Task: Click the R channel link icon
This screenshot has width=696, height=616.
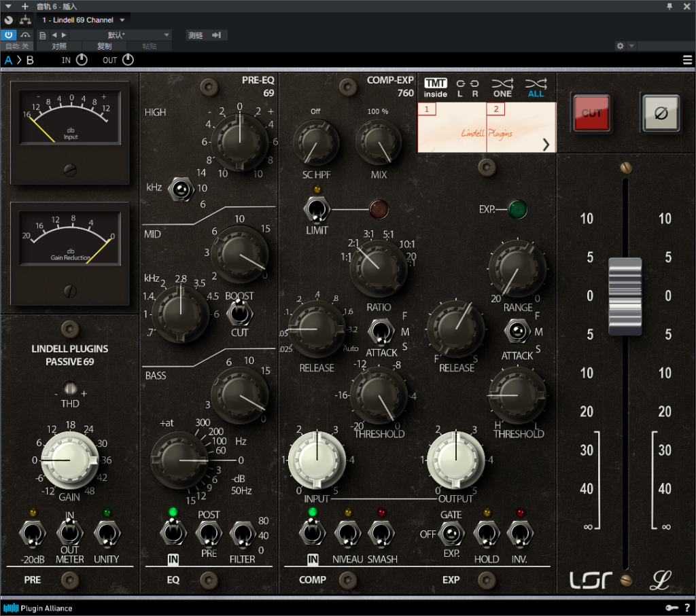Action: 474,88
